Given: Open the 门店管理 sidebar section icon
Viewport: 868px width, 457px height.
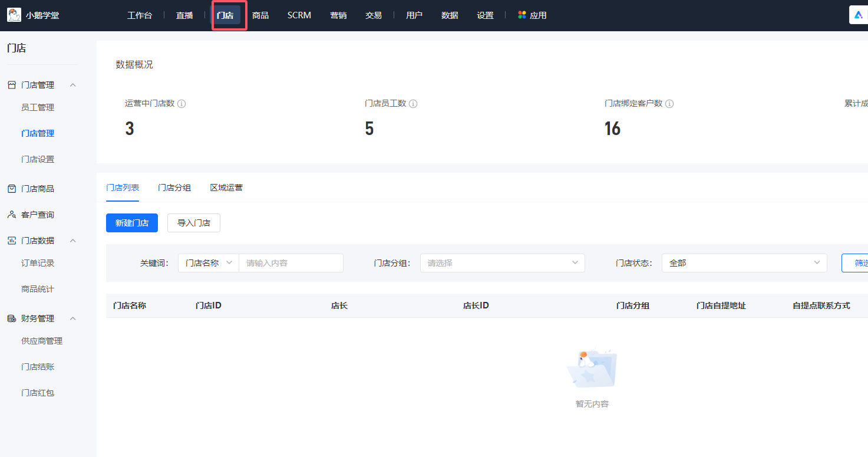Looking at the screenshot, I should click(x=11, y=84).
